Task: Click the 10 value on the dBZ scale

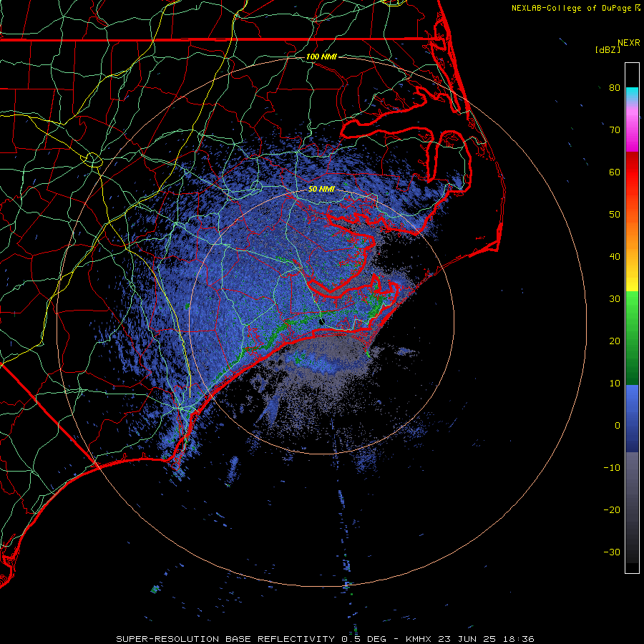Action: [x=615, y=384]
